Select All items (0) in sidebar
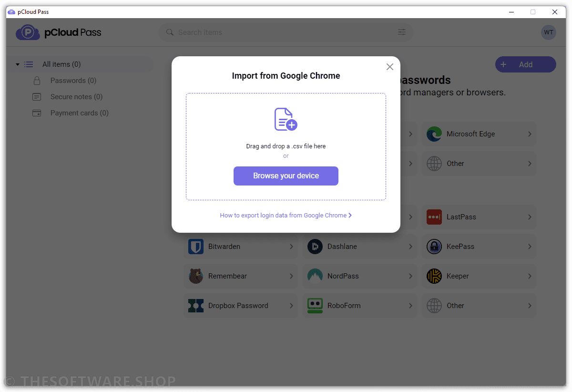572x392 pixels. [80, 64]
